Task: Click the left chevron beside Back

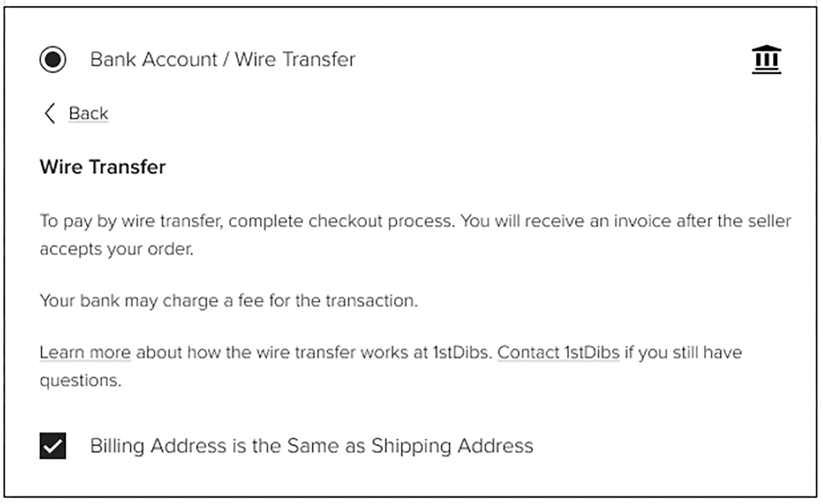Action: [x=50, y=113]
